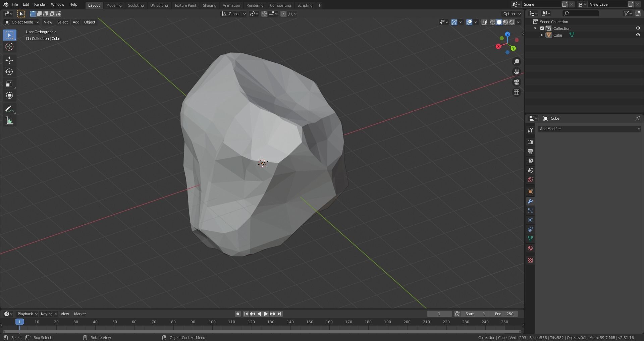Open Object Data mesh properties tab
This screenshot has width=644, height=341.
click(x=530, y=239)
